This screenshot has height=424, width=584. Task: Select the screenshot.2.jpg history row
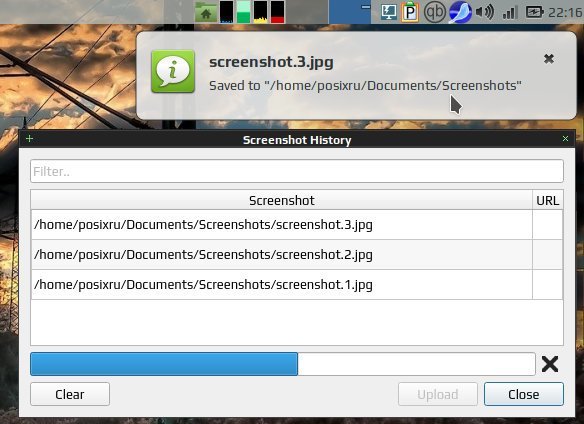[297, 255]
